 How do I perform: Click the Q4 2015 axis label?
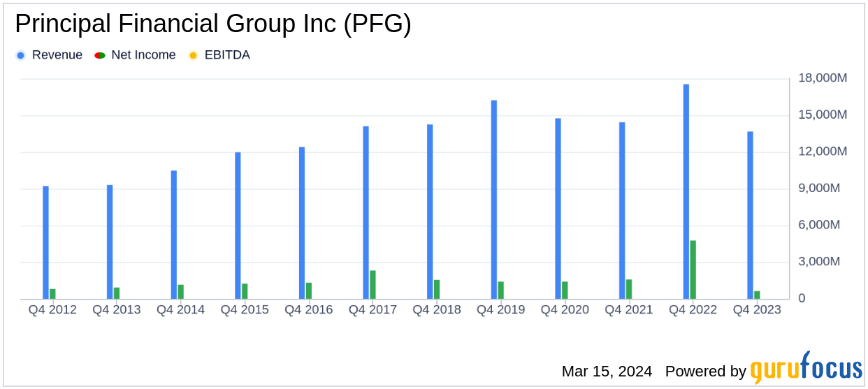(x=245, y=309)
